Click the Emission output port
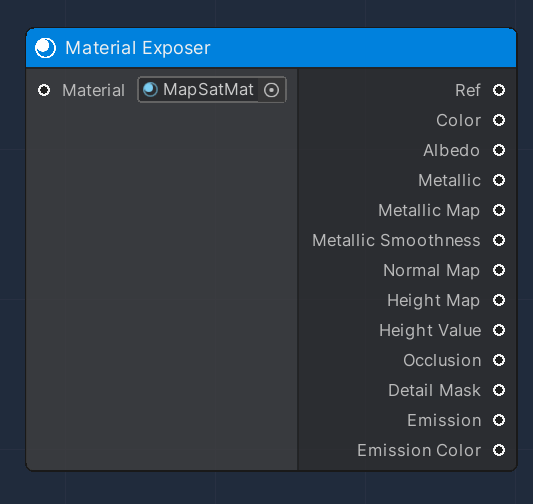Image resolution: width=533 pixels, height=504 pixels. pos(499,420)
